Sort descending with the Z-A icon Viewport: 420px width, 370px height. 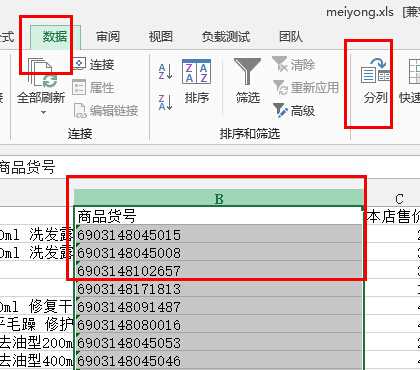coord(165,102)
